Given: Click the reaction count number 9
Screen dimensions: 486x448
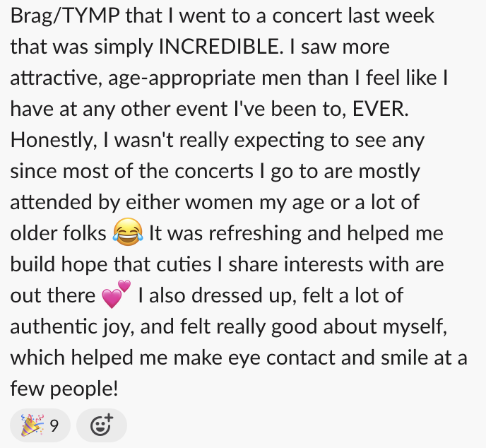Looking at the screenshot, I should (x=53, y=425).
